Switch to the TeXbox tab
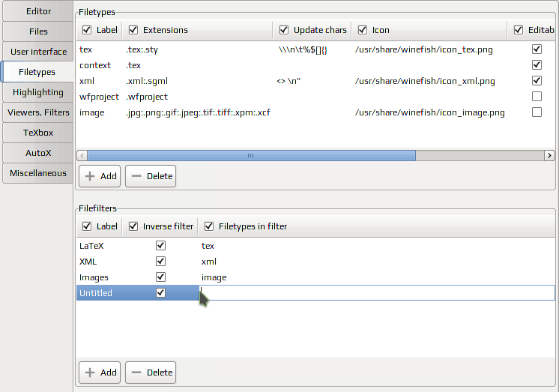The height and width of the screenshot is (392, 559). coord(38,133)
